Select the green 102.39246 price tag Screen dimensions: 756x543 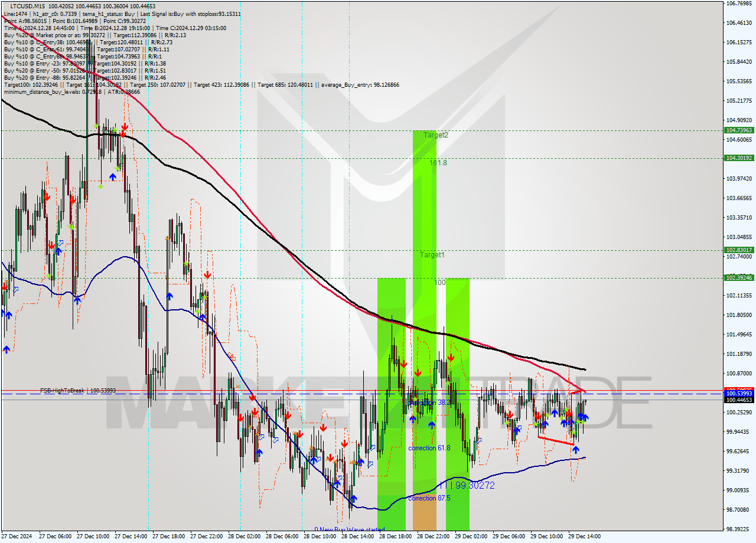[739, 277]
